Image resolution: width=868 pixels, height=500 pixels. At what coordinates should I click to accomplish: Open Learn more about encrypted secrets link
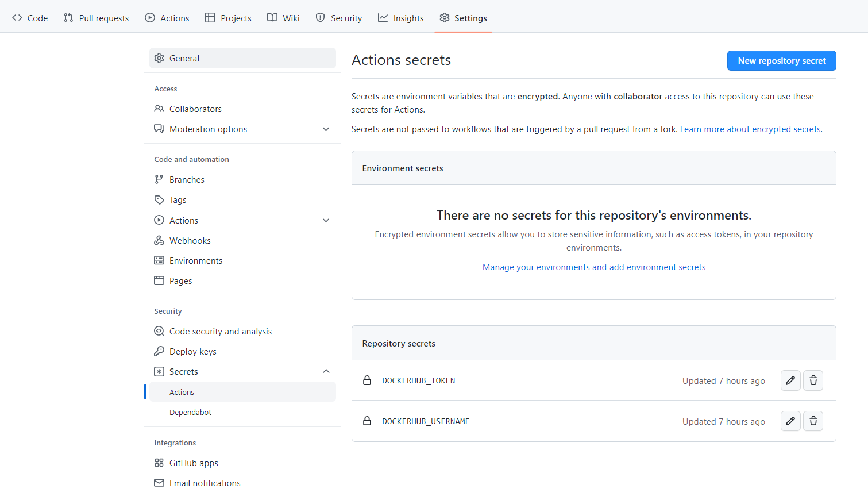(x=750, y=129)
